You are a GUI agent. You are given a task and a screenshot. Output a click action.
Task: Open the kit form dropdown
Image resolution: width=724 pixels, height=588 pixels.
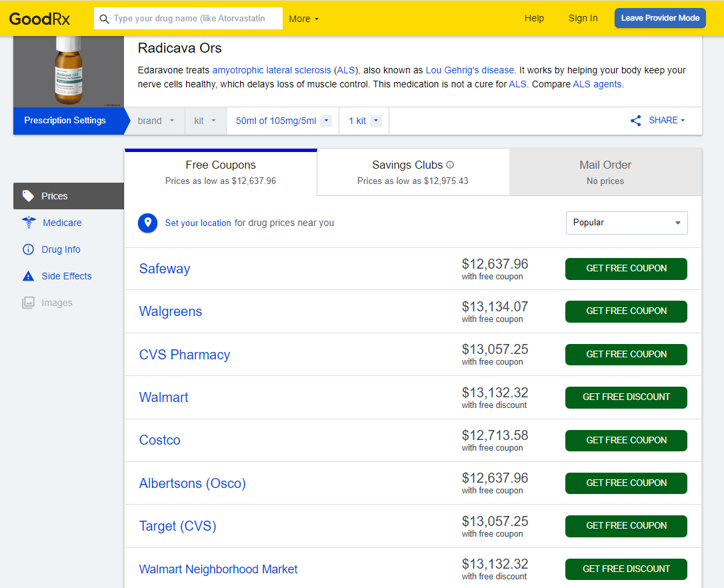(x=205, y=121)
